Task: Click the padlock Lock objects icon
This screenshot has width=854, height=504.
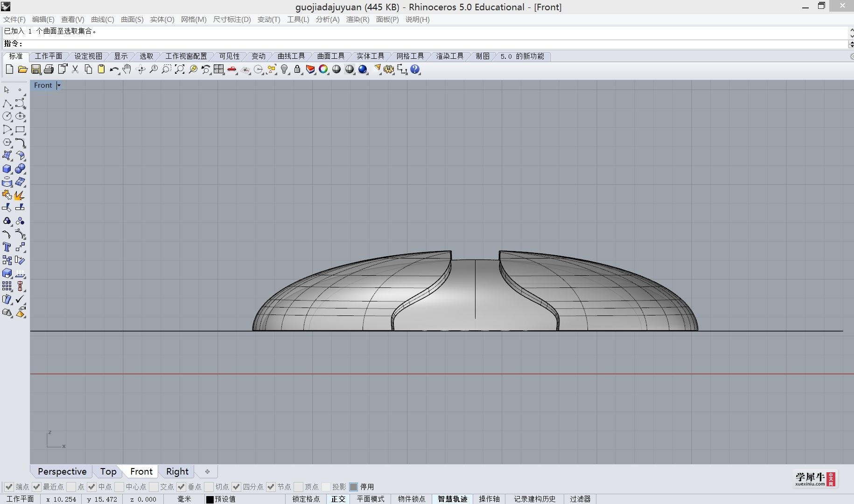Action: click(297, 70)
